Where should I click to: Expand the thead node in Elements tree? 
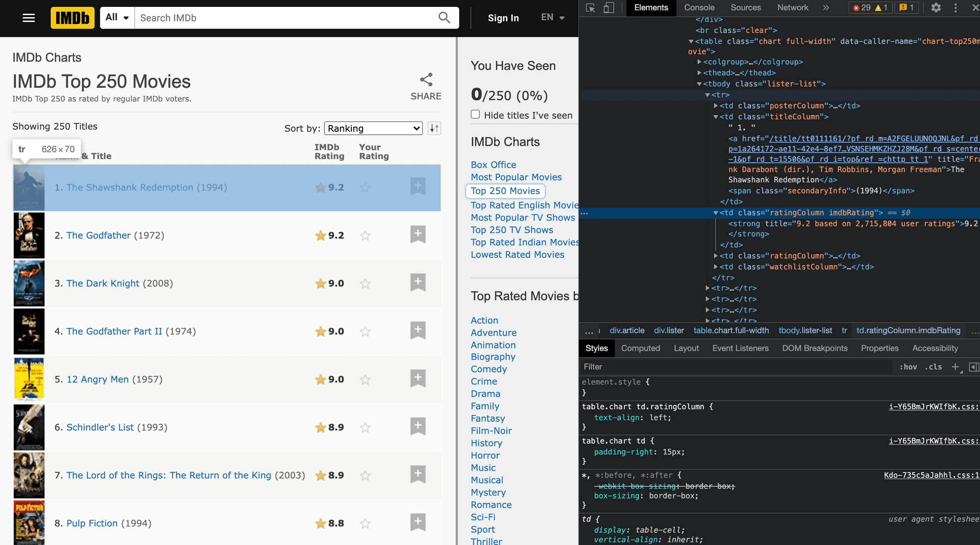pos(700,73)
